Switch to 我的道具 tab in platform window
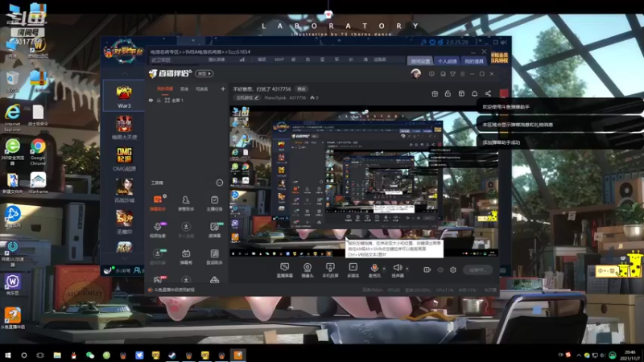The width and height of the screenshot is (644, 362). pyautogui.click(x=474, y=61)
